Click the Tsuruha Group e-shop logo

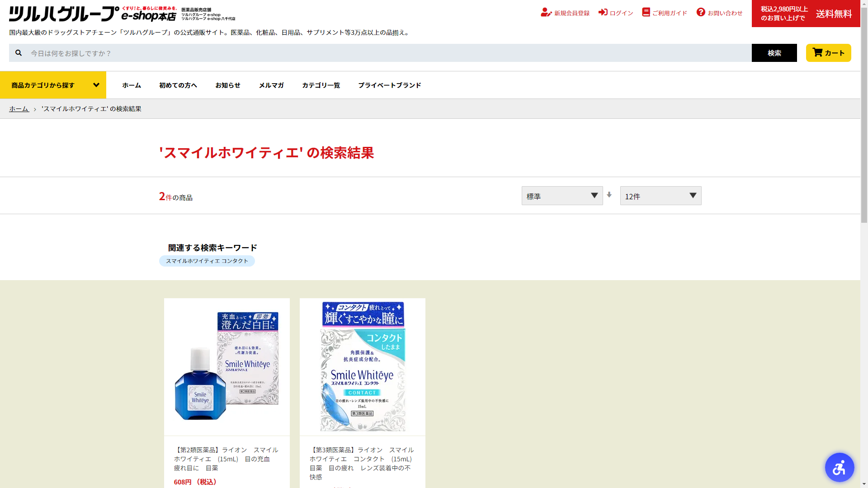[93, 14]
